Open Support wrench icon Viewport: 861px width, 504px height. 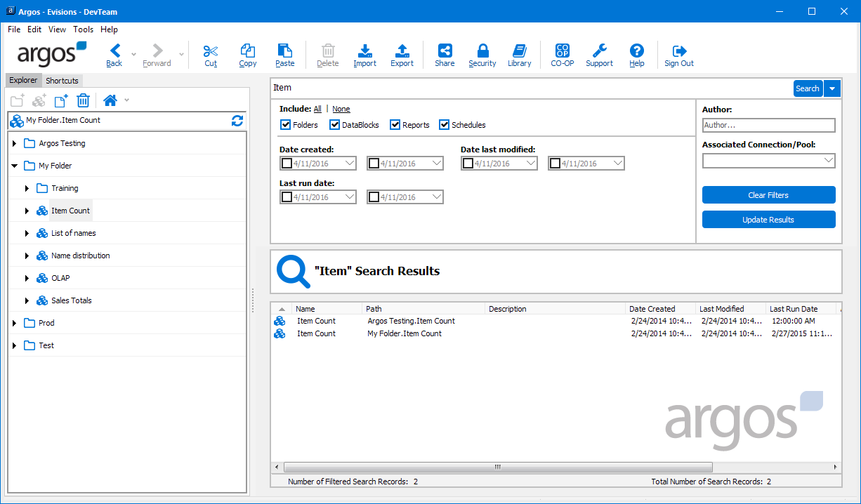[x=600, y=51]
